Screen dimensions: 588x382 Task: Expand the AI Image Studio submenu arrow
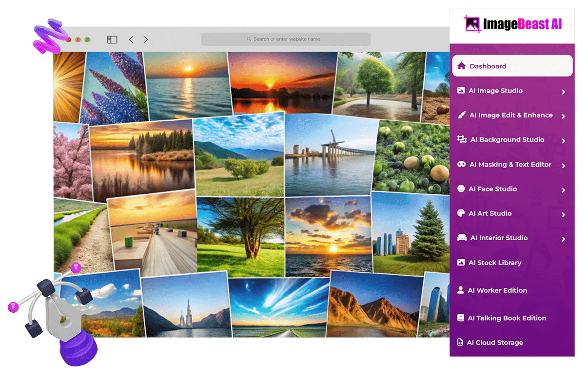click(x=563, y=92)
